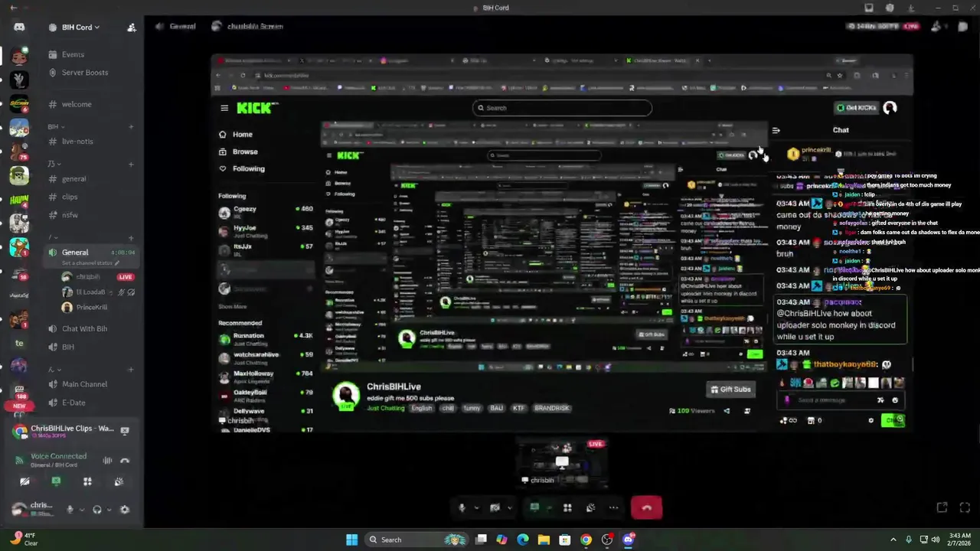The height and width of the screenshot is (551, 980).
Task: Add channel plus icon for BIH category
Action: (x=132, y=126)
